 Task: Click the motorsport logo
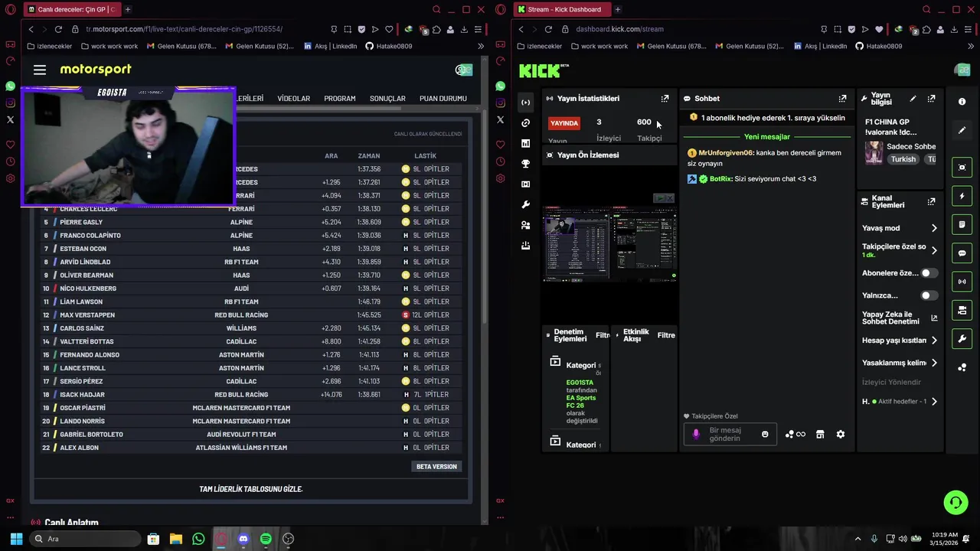pyautogui.click(x=96, y=70)
